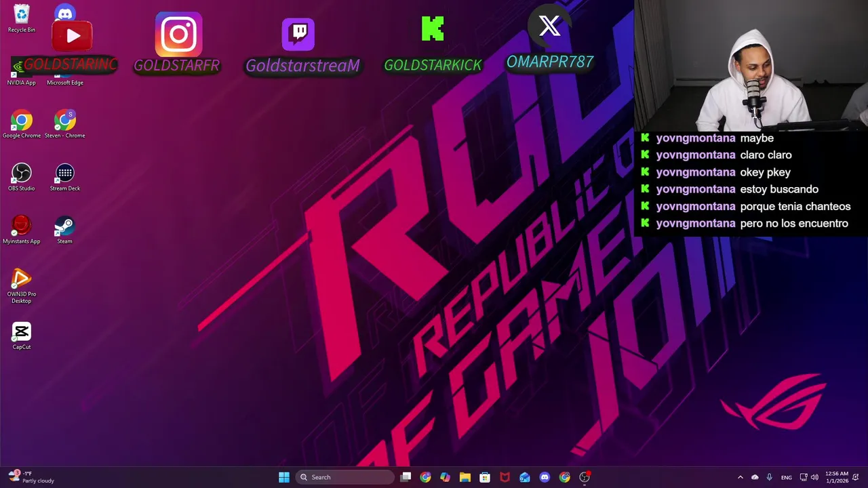Image resolution: width=868 pixels, height=488 pixels.
Task: Open the notification bell icon
Action: 857,477
